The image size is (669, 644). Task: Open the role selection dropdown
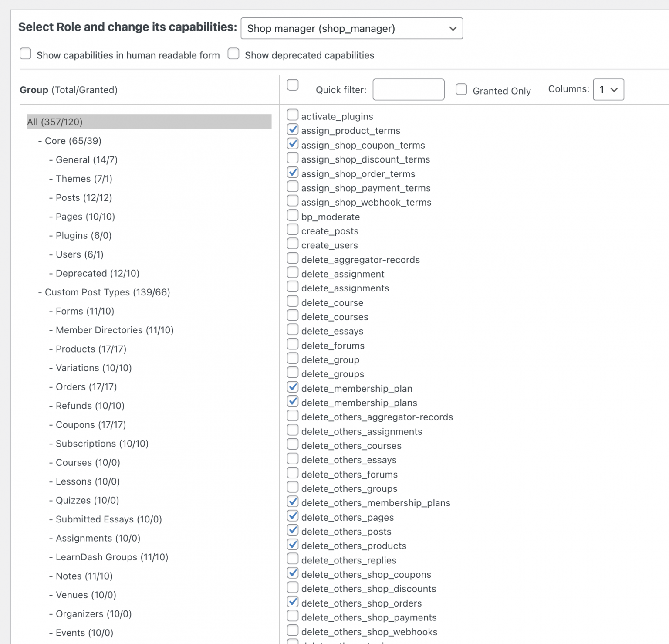(351, 29)
